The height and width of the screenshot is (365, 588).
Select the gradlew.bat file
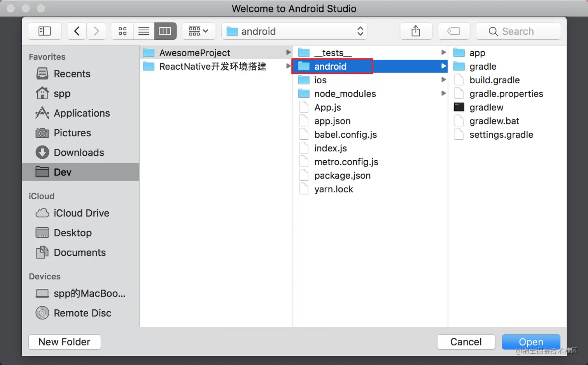507,121
